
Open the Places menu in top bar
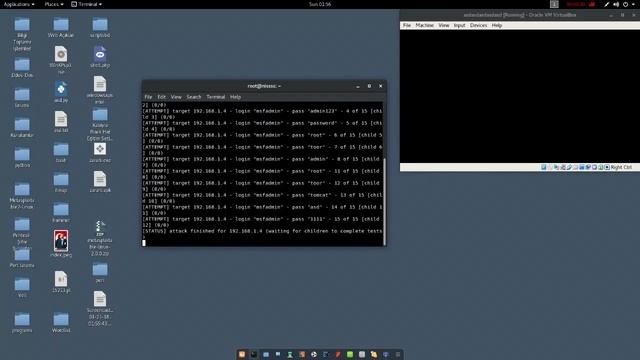click(53, 4)
